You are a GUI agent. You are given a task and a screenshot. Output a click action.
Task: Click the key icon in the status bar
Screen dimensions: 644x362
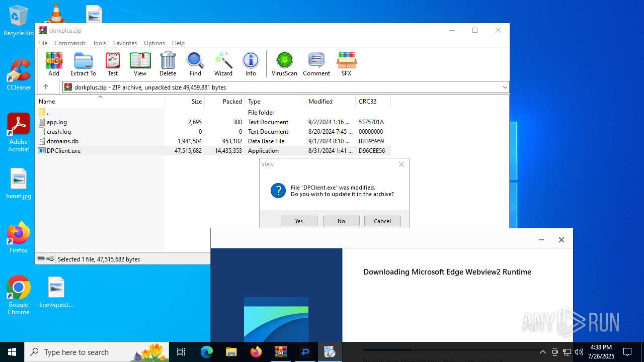point(50,259)
